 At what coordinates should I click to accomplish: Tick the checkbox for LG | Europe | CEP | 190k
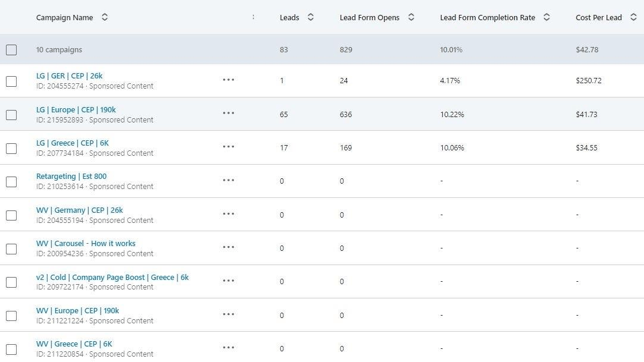point(11,115)
